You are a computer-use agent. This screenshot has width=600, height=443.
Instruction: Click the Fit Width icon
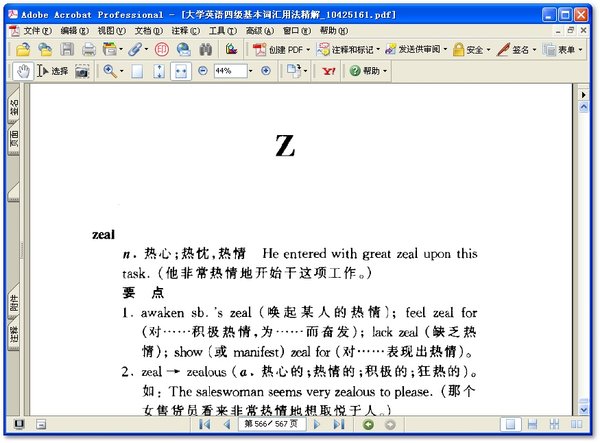181,71
